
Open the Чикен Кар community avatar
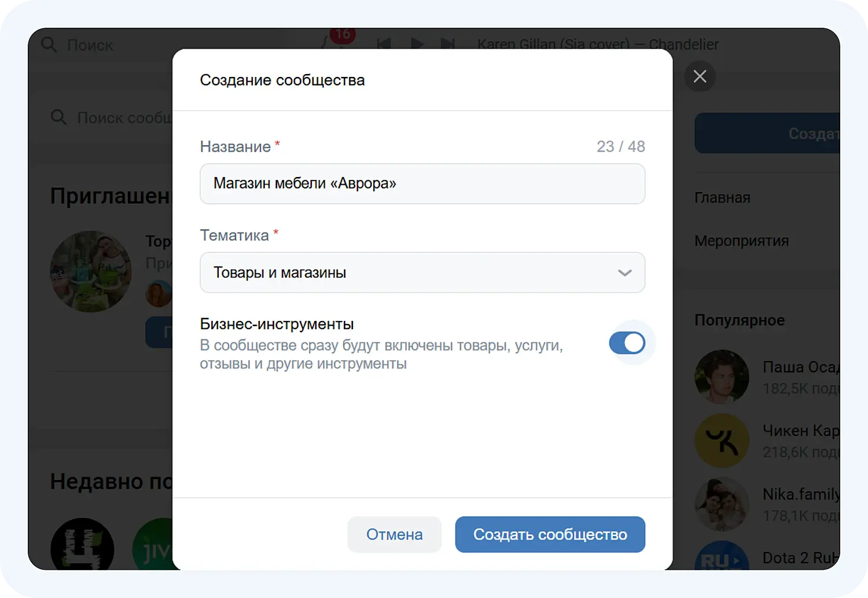(x=722, y=440)
